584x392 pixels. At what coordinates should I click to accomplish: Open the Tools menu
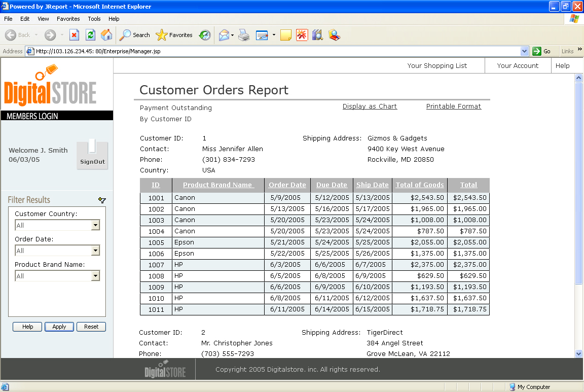click(94, 19)
